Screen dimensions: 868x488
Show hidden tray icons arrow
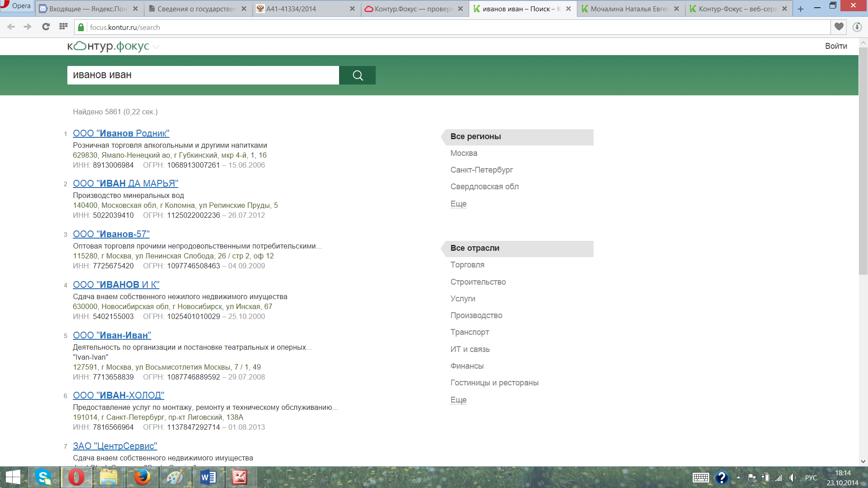click(x=738, y=478)
